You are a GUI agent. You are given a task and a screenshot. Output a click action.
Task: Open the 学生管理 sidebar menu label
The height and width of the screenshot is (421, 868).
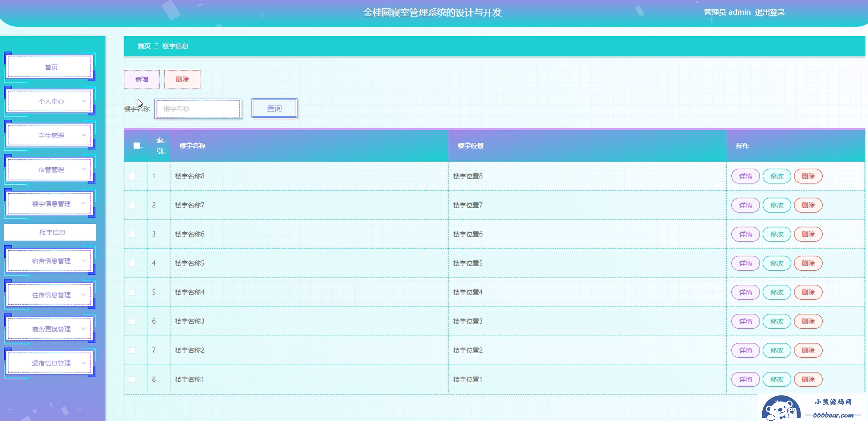point(51,136)
